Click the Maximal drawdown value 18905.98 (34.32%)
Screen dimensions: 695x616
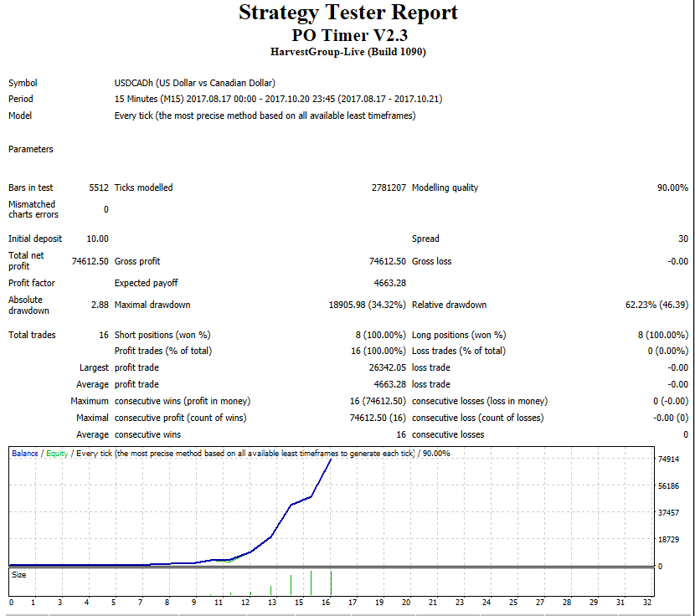coord(367,305)
